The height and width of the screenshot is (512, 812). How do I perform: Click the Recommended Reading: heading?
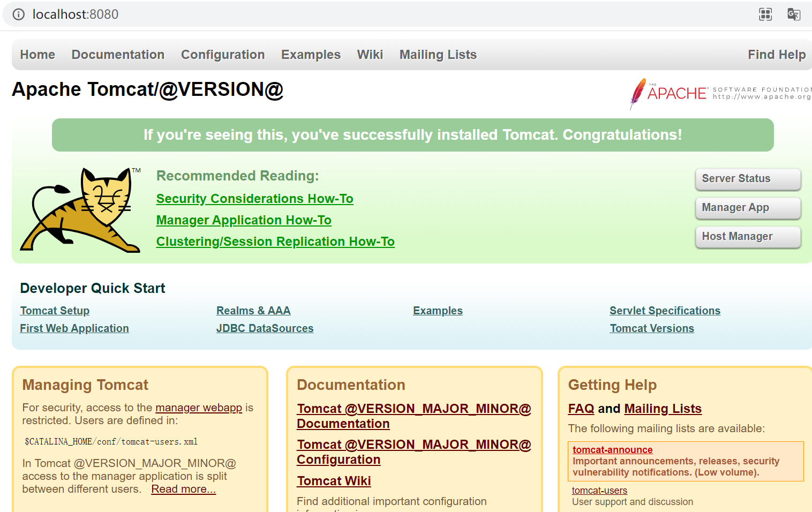tap(238, 176)
